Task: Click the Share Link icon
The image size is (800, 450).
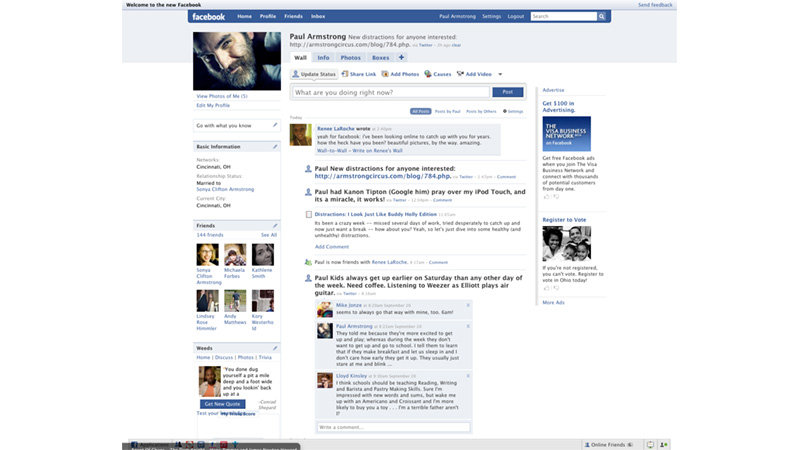Action: click(344, 74)
